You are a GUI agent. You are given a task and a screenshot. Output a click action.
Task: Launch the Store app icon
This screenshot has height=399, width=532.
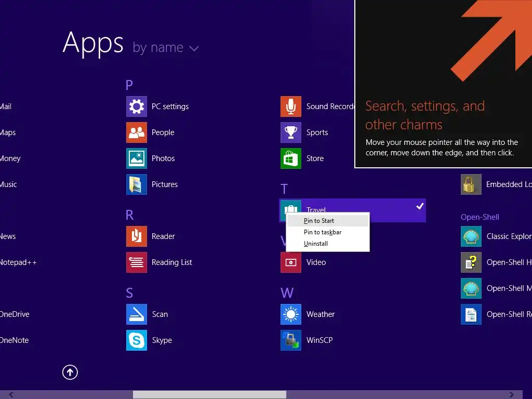coord(291,158)
